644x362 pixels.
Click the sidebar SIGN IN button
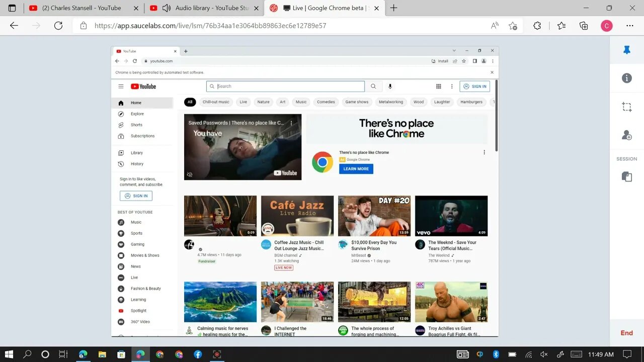click(x=136, y=196)
